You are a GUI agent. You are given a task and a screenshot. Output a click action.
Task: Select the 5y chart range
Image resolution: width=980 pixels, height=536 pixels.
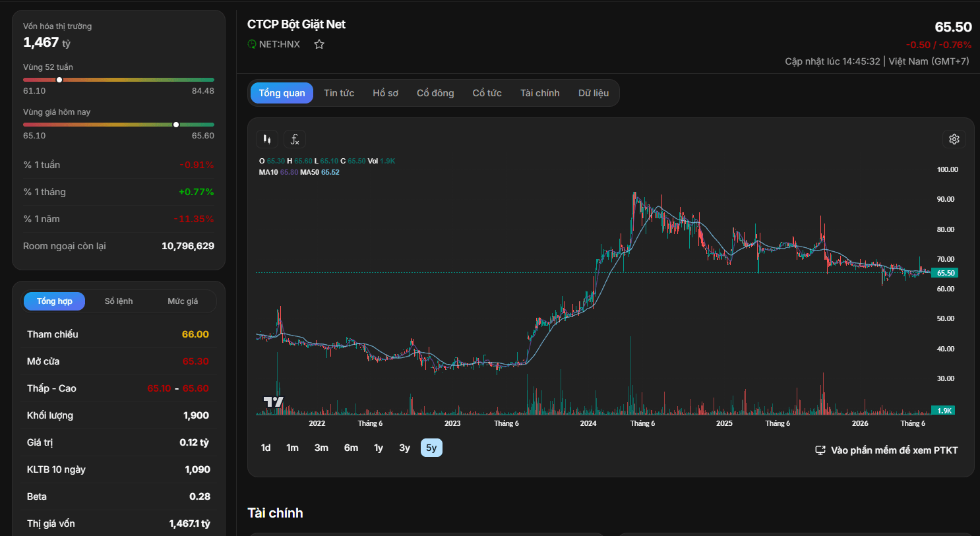431,448
